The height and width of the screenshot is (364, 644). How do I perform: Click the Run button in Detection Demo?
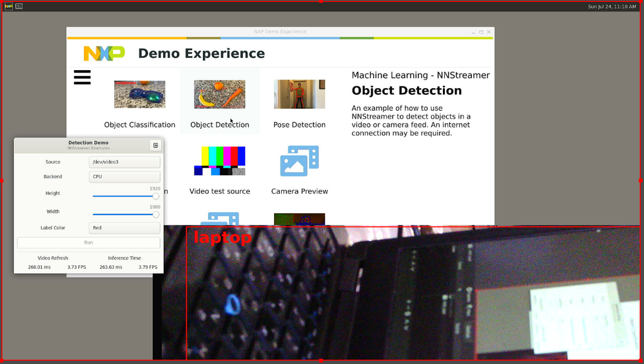(x=89, y=242)
